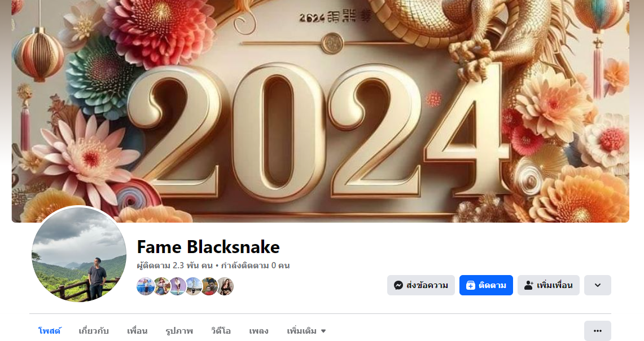Open the last friend avatar in the row
This screenshot has height=341, width=644.
coord(225,286)
